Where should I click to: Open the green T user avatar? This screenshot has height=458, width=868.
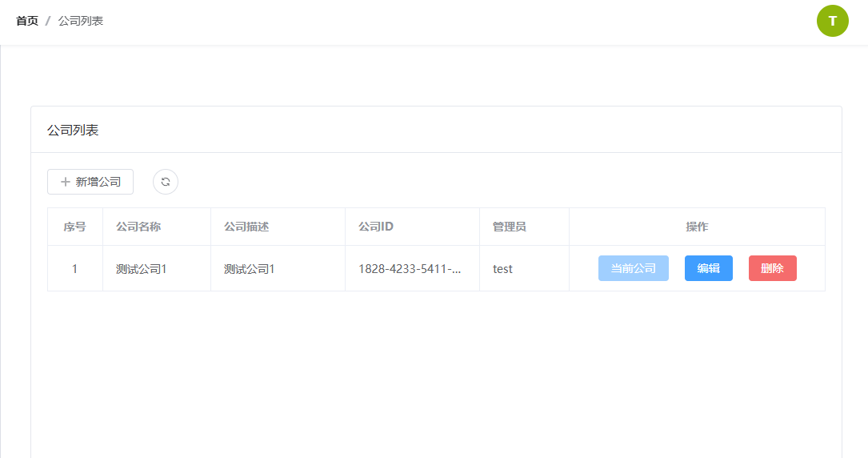click(x=832, y=21)
